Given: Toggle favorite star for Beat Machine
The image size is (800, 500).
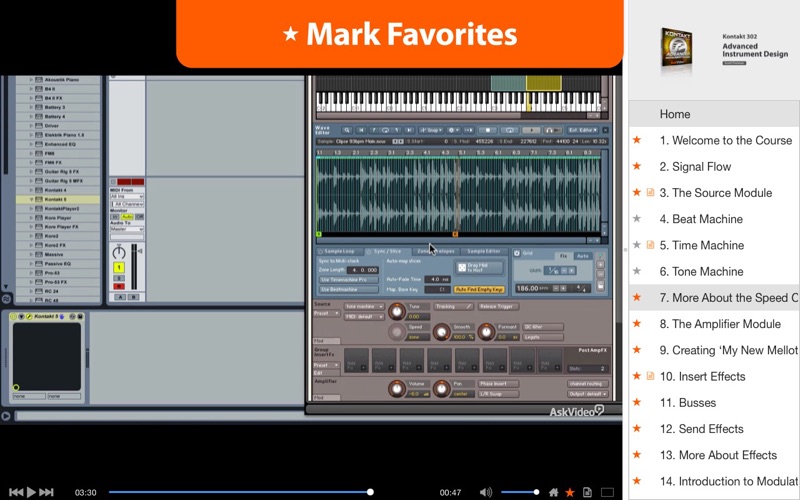Looking at the screenshot, I should [637, 219].
